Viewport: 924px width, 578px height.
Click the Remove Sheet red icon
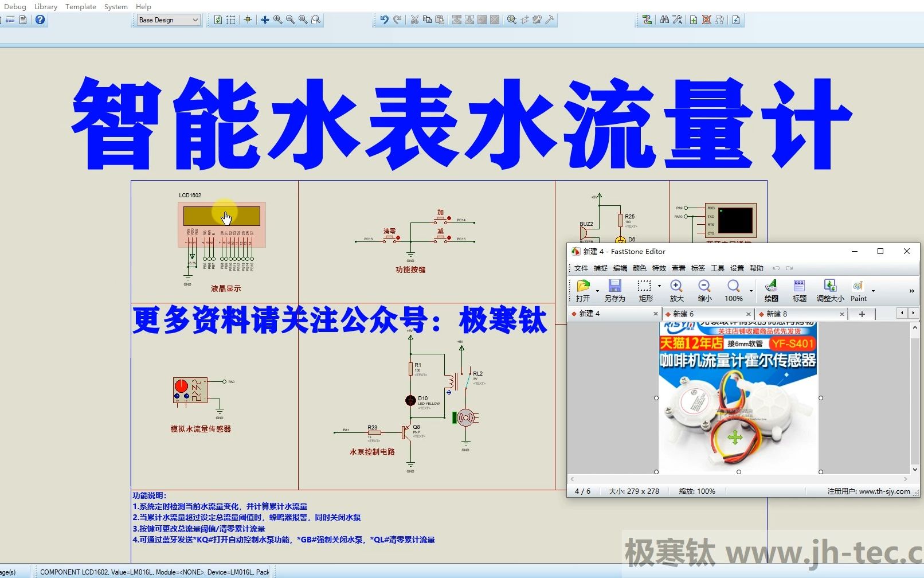pos(707,19)
